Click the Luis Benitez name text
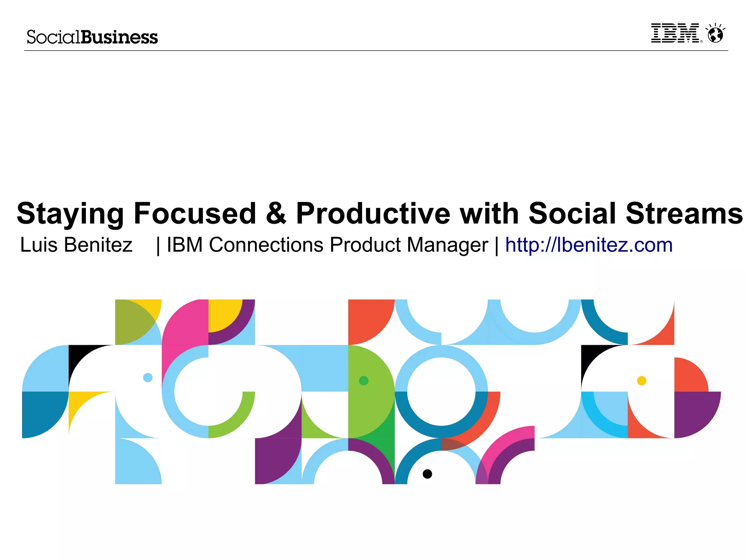This screenshot has width=747, height=560. (x=76, y=245)
